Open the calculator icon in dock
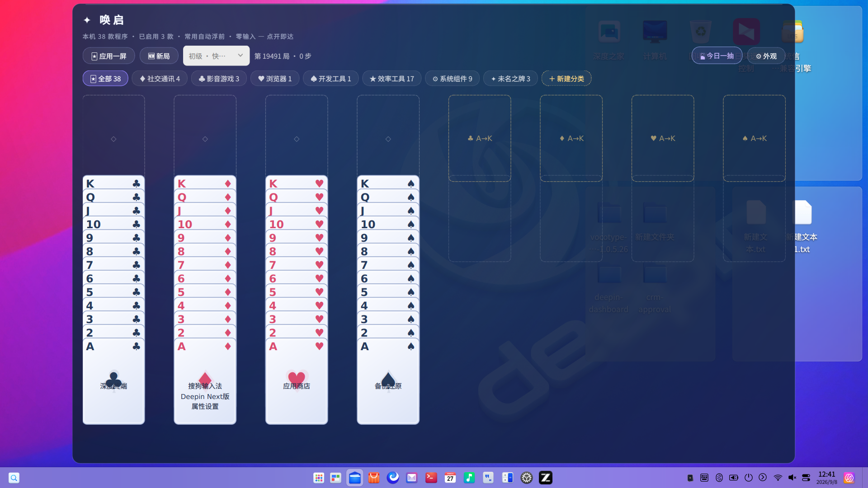The height and width of the screenshot is (488, 868). 508,478
